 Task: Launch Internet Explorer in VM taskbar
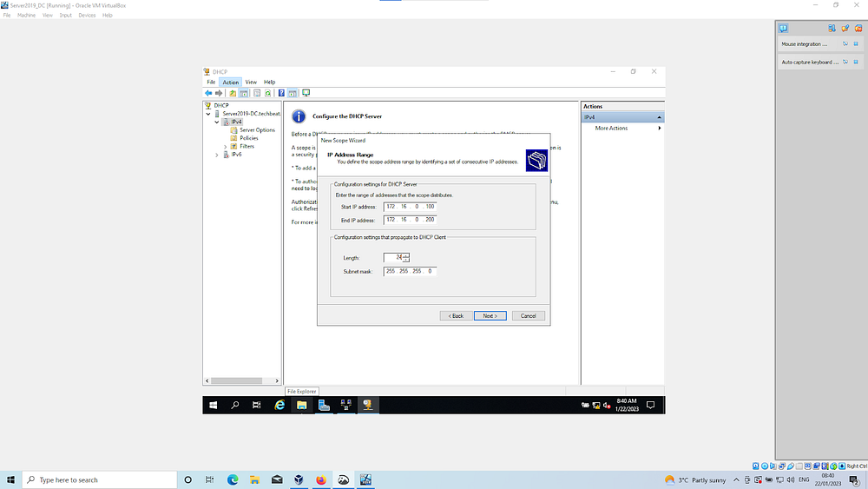pos(279,406)
